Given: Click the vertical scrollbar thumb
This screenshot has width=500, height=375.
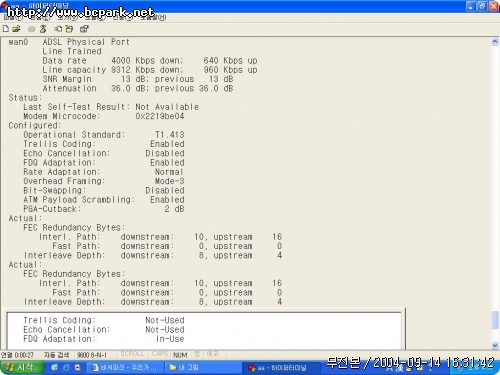Looking at the screenshot, I should (x=495, y=319).
